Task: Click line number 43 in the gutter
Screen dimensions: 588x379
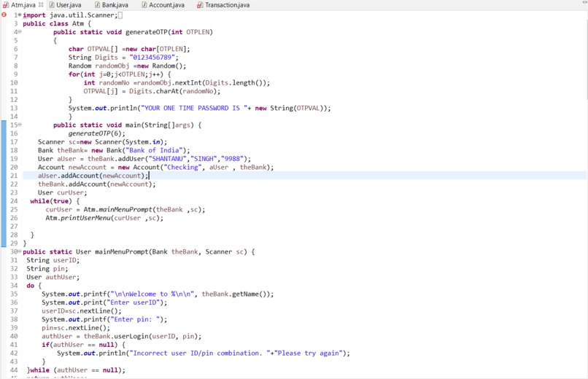Action: tap(14, 362)
